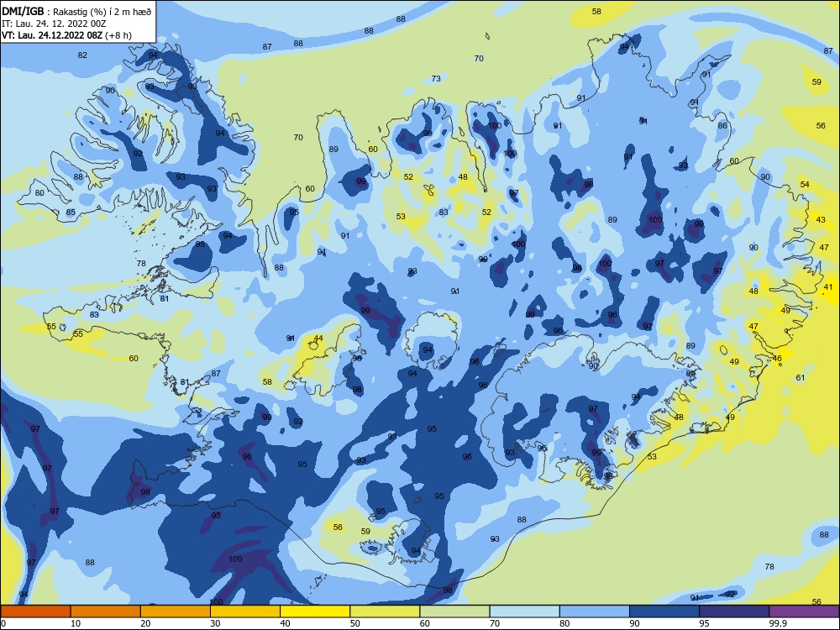Choose the purple legend swatch above 99.9
Image resolution: width=840 pixels, height=630 pixels.
[x=805, y=612]
